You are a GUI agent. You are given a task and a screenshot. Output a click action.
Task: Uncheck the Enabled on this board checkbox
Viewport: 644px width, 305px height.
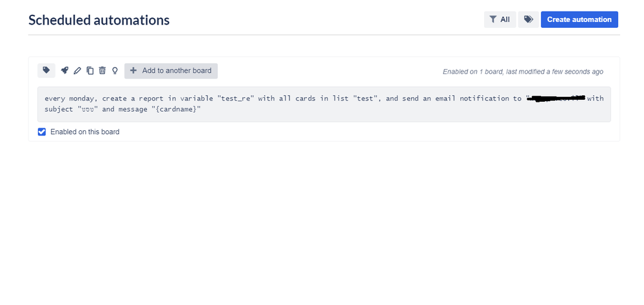(x=41, y=132)
